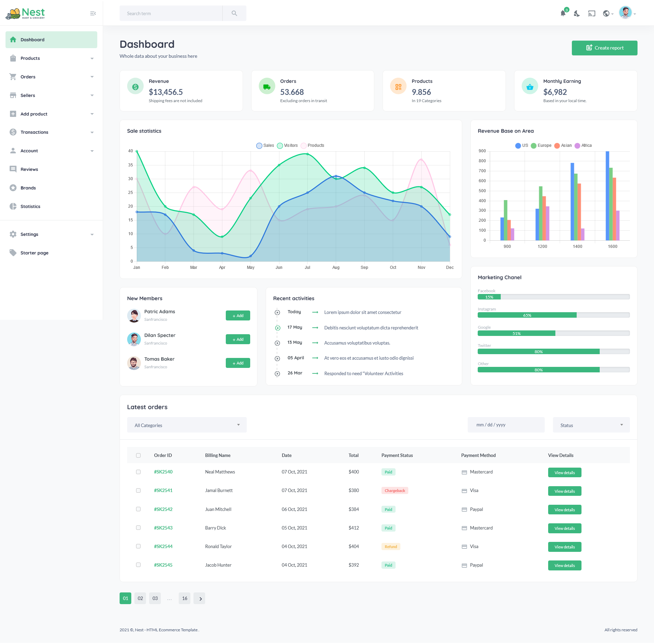Open the Status filter dropdown
The width and height of the screenshot is (654, 644).
tap(591, 425)
